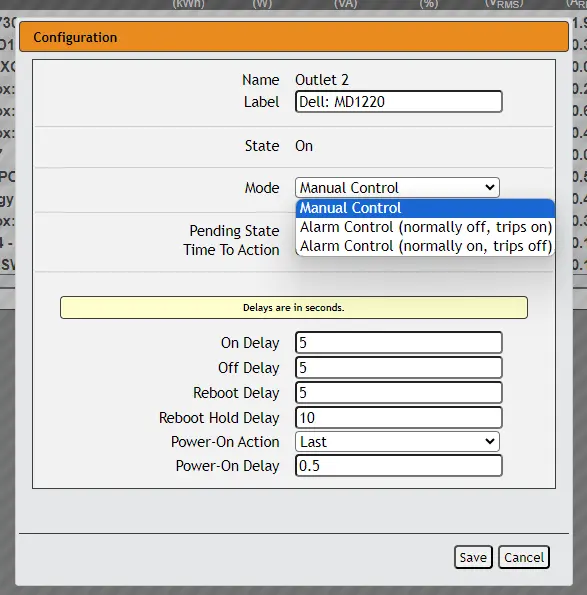This screenshot has width=587, height=595.
Task: Click the Configuration dialog title
Action: tap(75, 38)
